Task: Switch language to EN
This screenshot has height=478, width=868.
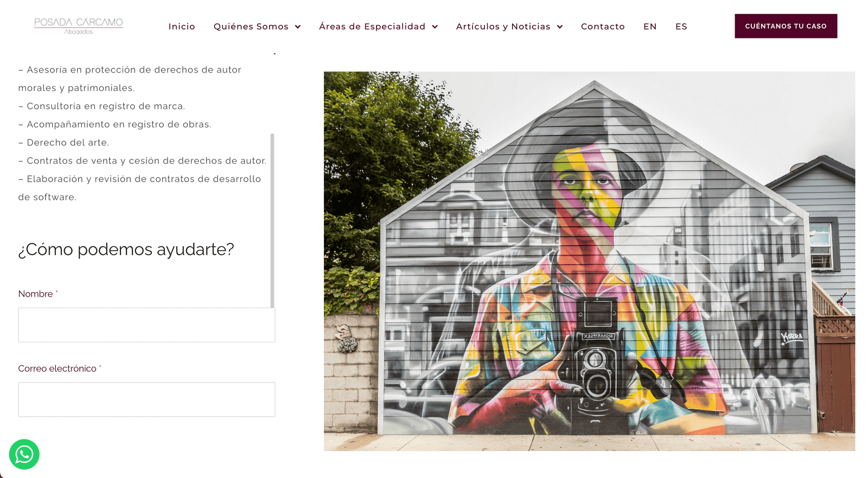Action: (650, 26)
